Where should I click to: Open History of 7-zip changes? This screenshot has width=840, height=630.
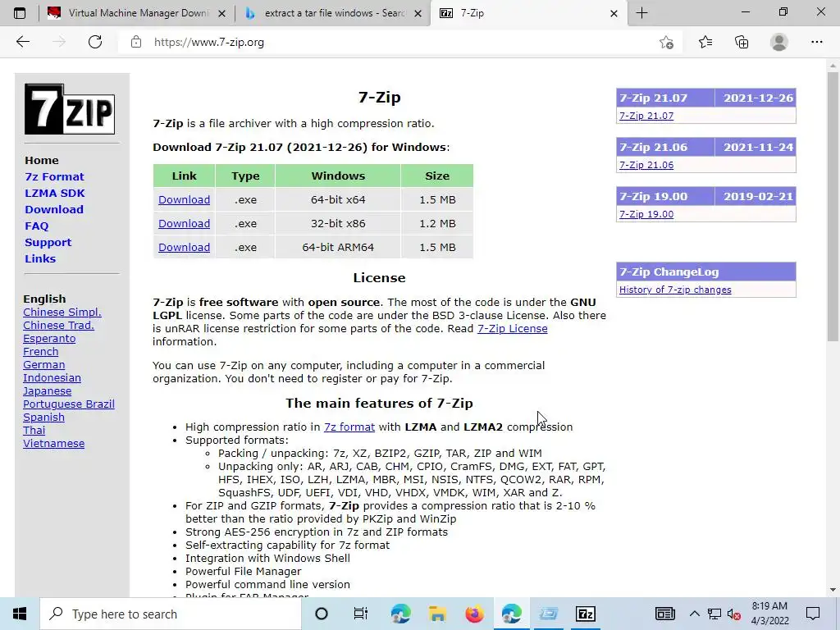675,290
